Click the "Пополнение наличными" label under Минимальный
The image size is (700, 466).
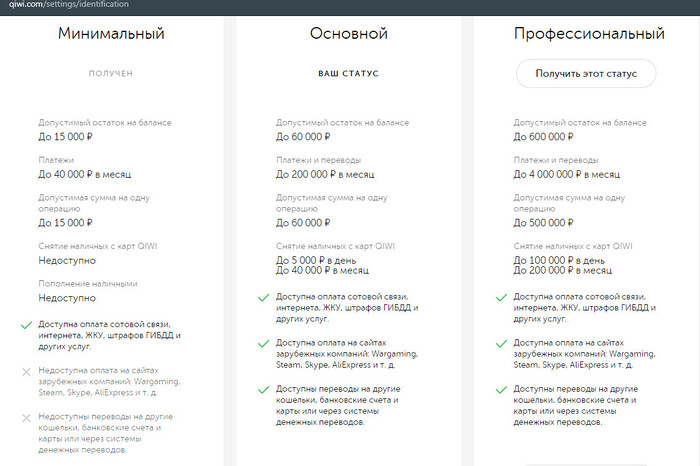[88, 284]
